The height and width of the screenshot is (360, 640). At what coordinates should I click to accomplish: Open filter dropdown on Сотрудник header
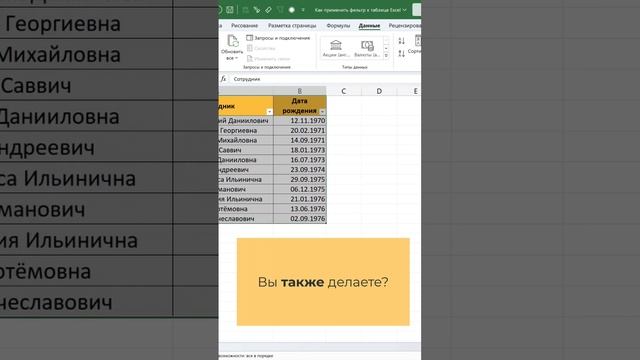coord(269,111)
